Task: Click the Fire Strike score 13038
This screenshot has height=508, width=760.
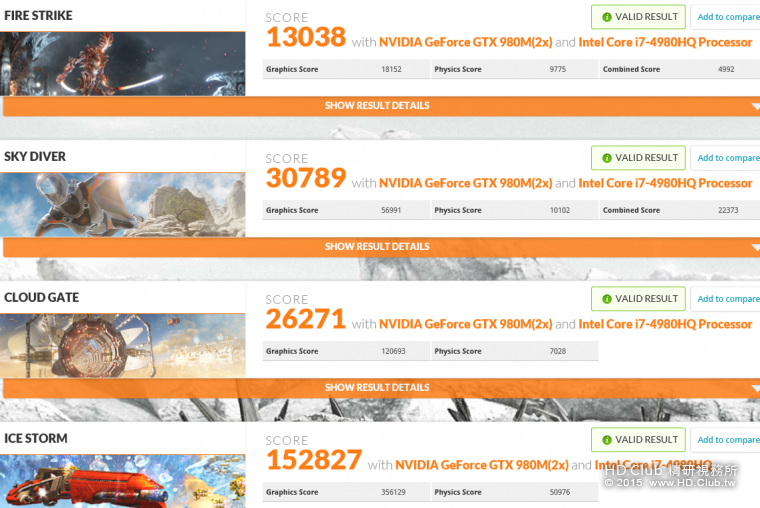Action: click(x=306, y=37)
